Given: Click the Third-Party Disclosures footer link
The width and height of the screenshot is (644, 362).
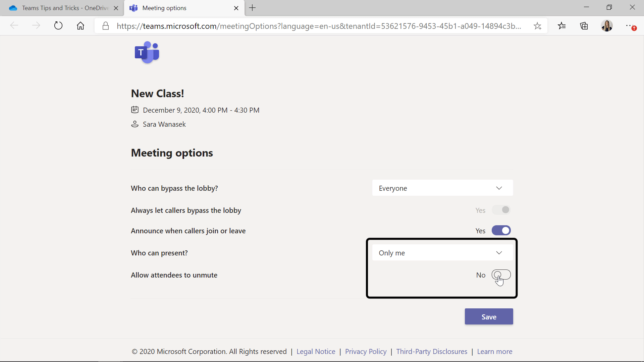Looking at the screenshot, I should pos(432,351).
